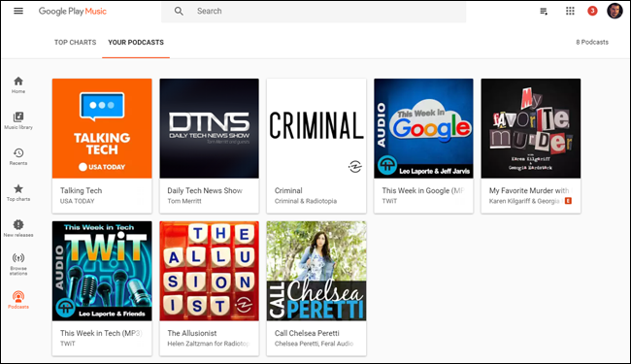Image resolution: width=631 pixels, height=364 pixels.
Task: Open Daily Tech News Show artwork
Action: [210, 128]
